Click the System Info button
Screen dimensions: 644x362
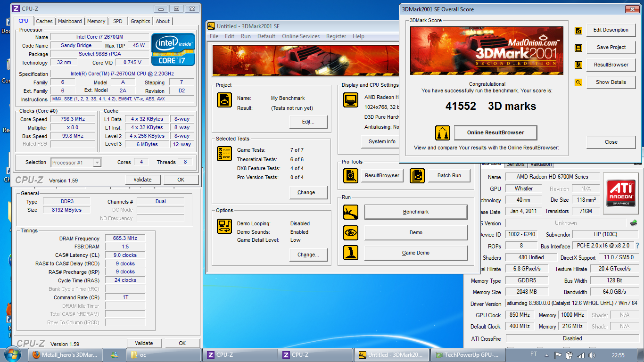click(381, 142)
